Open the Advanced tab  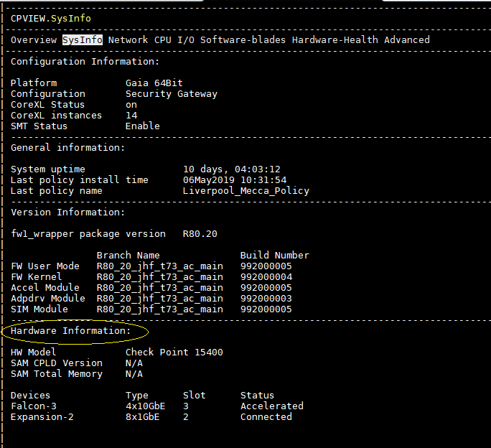point(407,40)
